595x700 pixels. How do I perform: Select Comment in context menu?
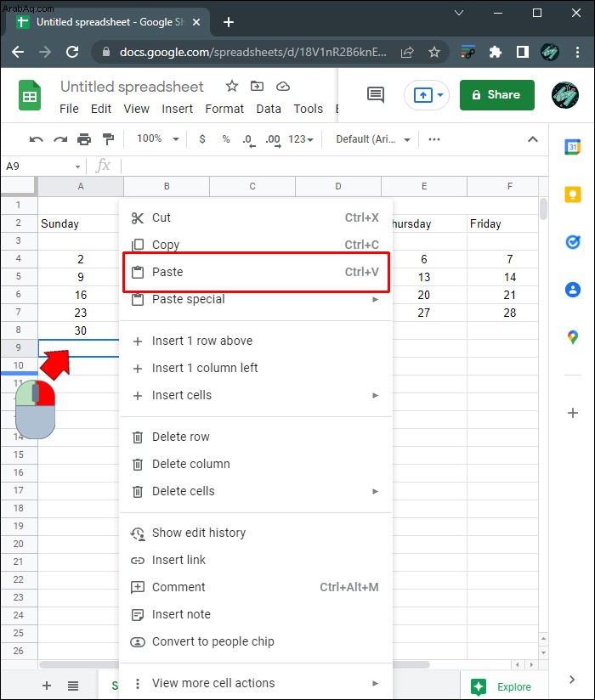point(256,587)
